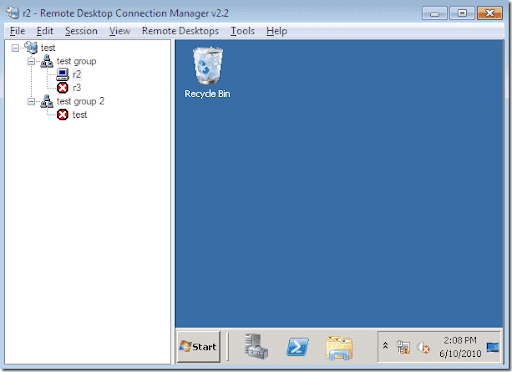The width and height of the screenshot is (512, 372).
Task: Collapse the test group 2 node
Action: click(31, 101)
